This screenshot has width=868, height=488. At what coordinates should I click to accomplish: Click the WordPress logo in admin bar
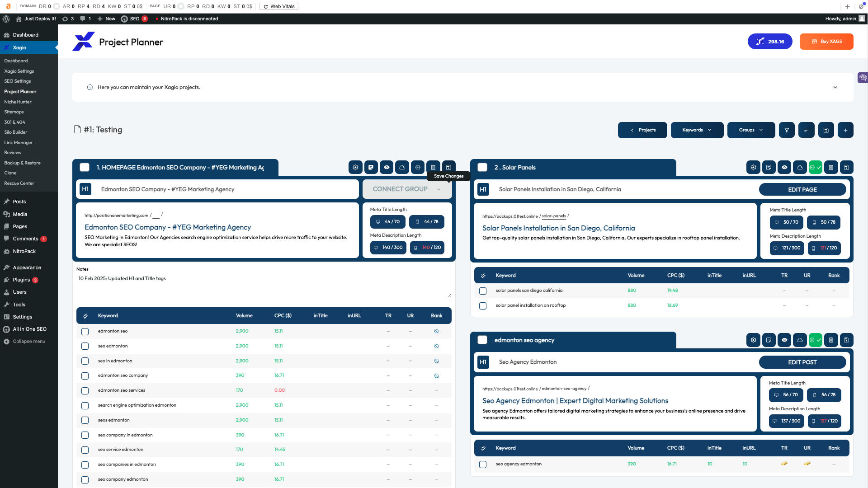pyautogui.click(x=6, y=19)
